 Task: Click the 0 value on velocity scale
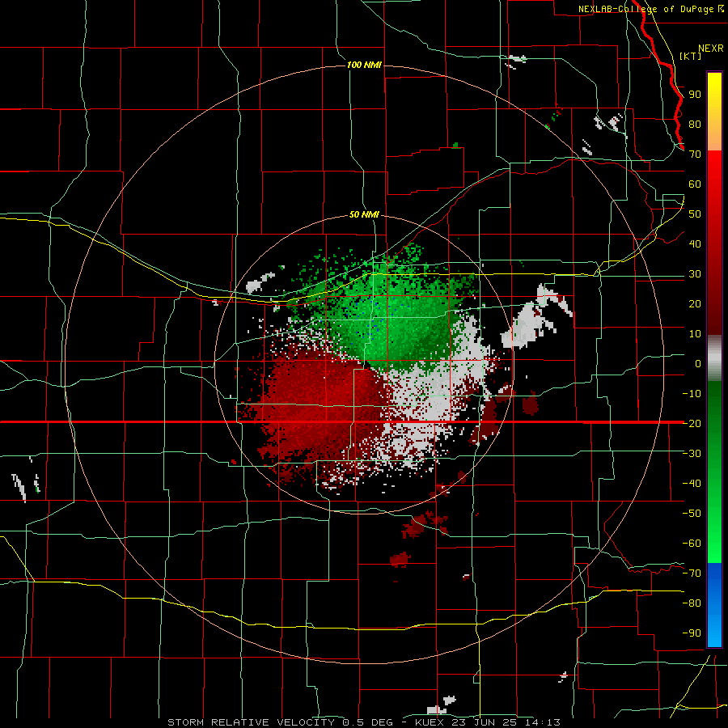[x=698, y=363]
